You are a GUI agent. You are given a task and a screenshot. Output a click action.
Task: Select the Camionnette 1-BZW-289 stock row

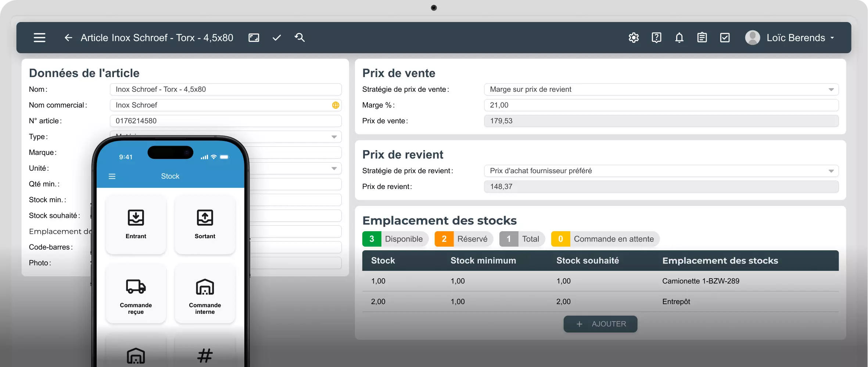pyautogui.click(x=600, y=281)
